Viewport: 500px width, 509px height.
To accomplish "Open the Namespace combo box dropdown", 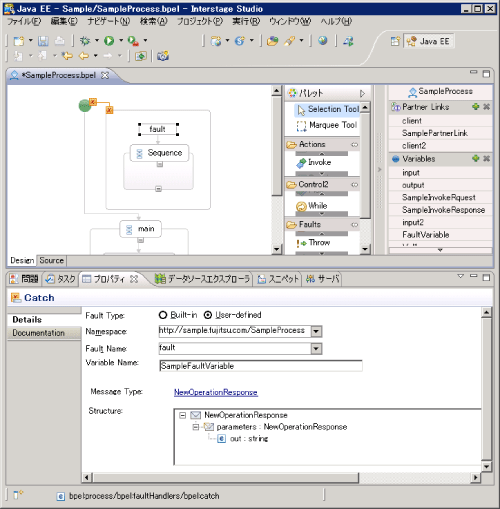I will [316, 331].
